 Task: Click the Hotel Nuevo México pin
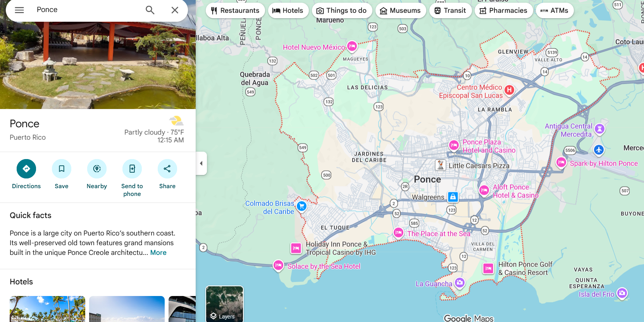(352, 47)
